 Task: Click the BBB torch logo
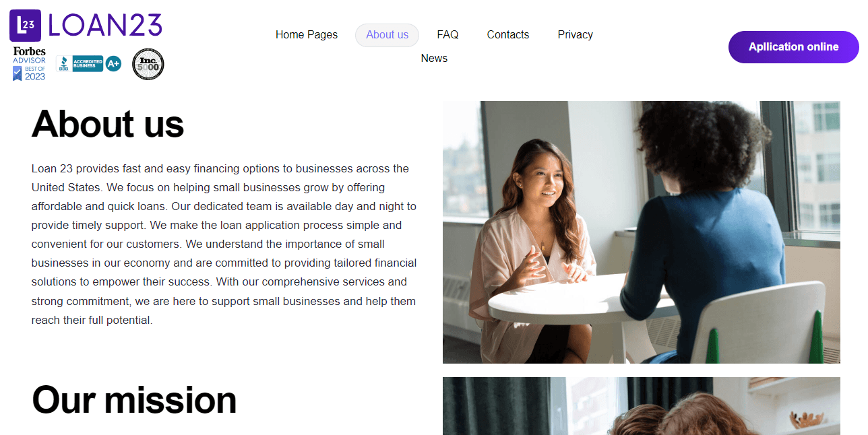(x=63, y=64)
